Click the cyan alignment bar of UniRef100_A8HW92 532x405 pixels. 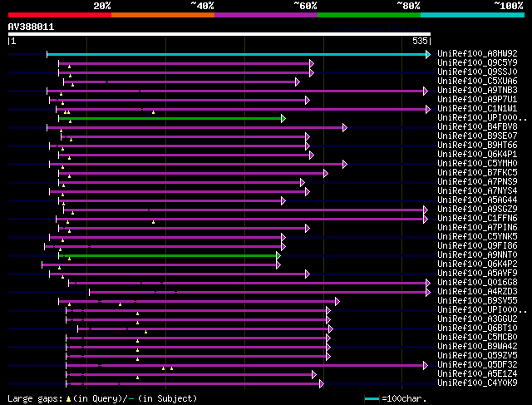(x=236, y=54)
